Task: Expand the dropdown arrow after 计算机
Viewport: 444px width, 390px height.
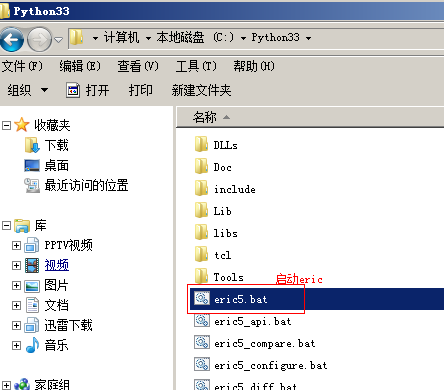Action: (x=148, y=38)
